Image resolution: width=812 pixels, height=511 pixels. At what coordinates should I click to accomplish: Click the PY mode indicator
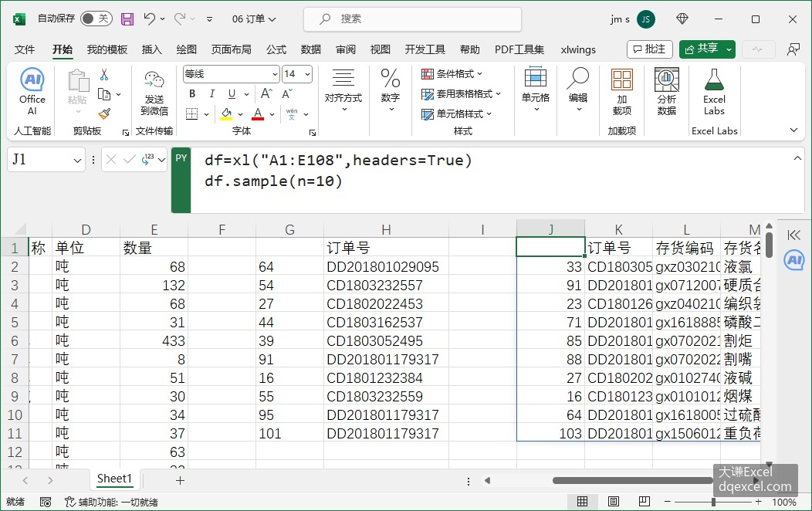[181, 180]
